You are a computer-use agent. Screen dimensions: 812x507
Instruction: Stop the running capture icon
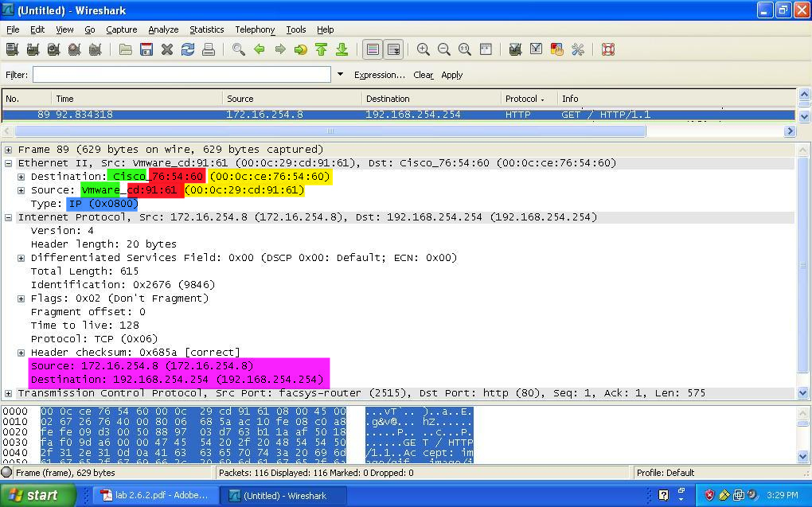click(75, 49)
